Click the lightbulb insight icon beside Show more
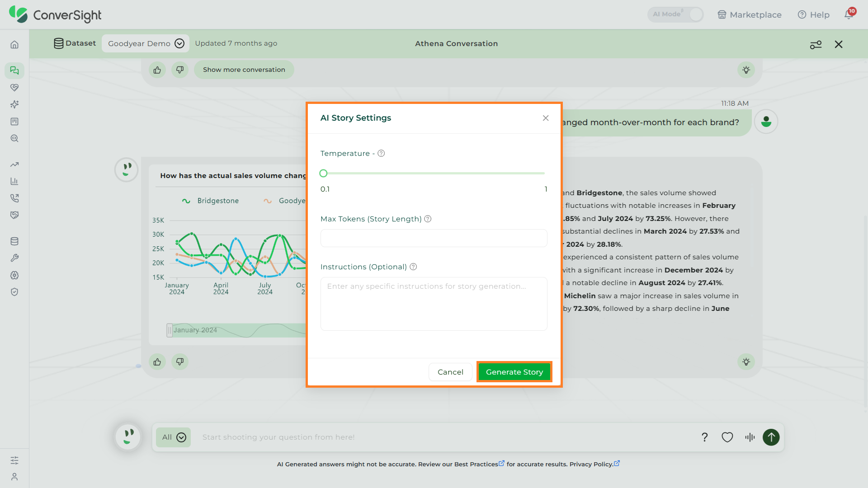The height and width of the screenshot is (488, 868). [746, 70]
